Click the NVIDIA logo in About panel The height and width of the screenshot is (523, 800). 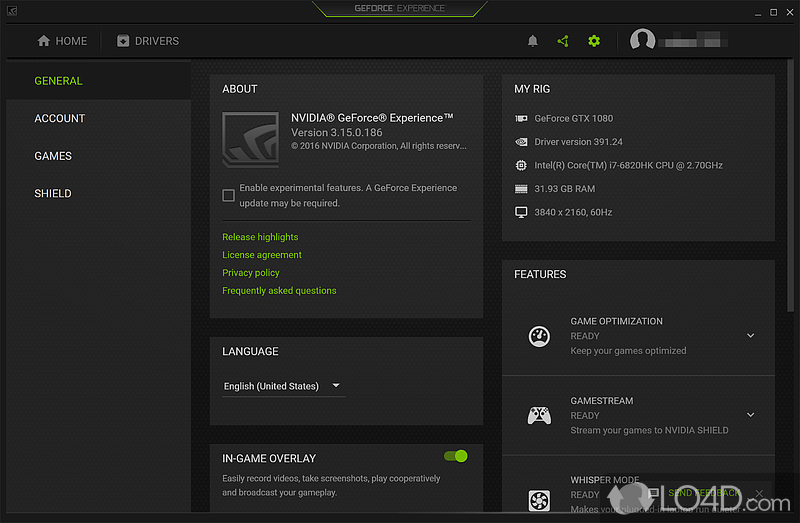(x=251, y=139)
